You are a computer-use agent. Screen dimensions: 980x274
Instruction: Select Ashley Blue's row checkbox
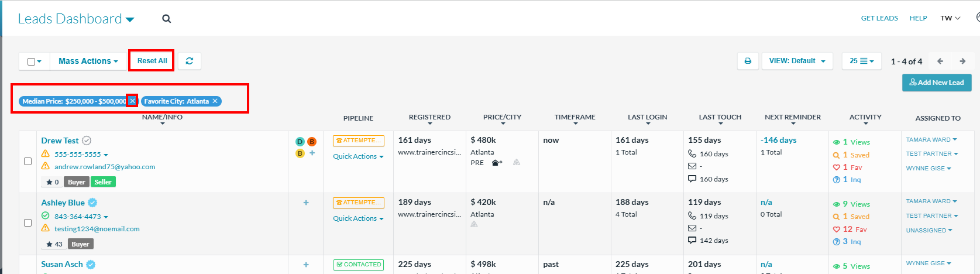click(27, 222)
